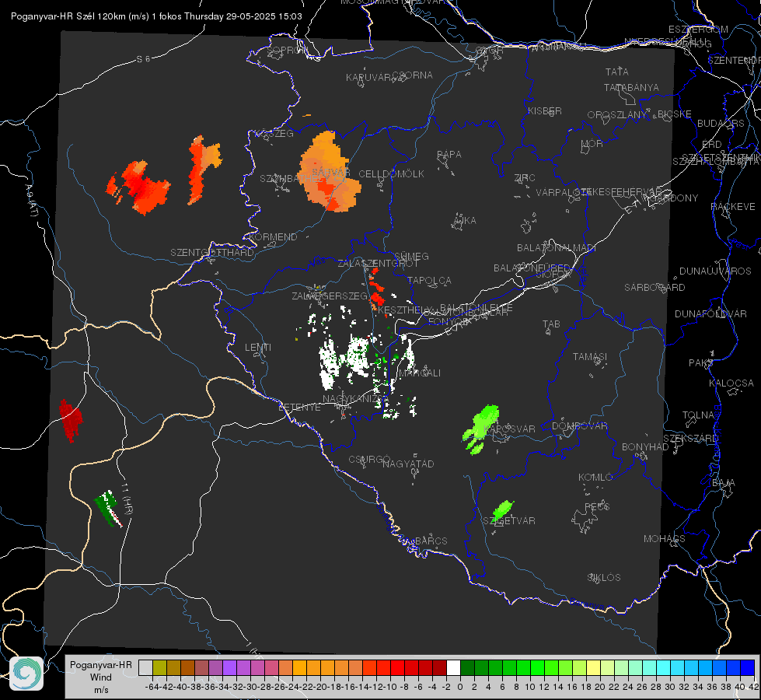Viewport: 761px width, 700px height.
Task: Click the CELLDÖMÖLK town label
Action: coord(391,174)
